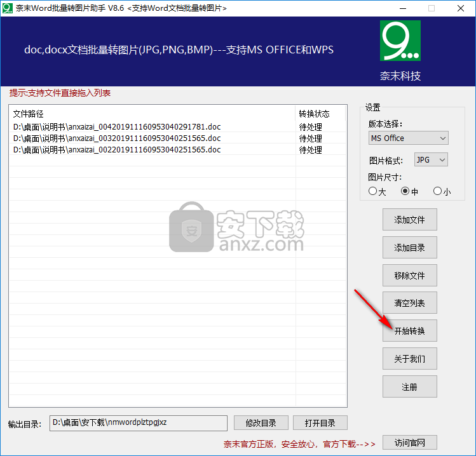Screen dimensions: 476x456
Task: Click 待处理 status of the 0042019 file
Action: [311, 127]
